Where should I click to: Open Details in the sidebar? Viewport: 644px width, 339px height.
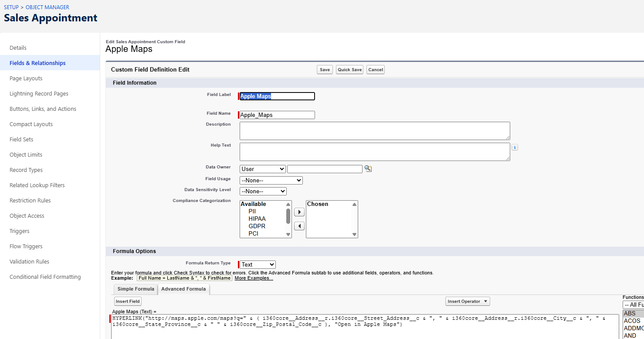coord(18,48)
